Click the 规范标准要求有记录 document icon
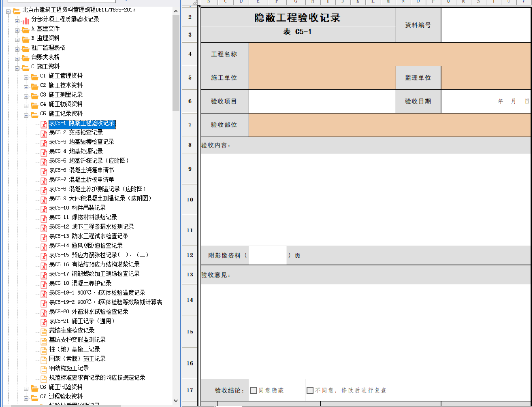 point(44,379)
